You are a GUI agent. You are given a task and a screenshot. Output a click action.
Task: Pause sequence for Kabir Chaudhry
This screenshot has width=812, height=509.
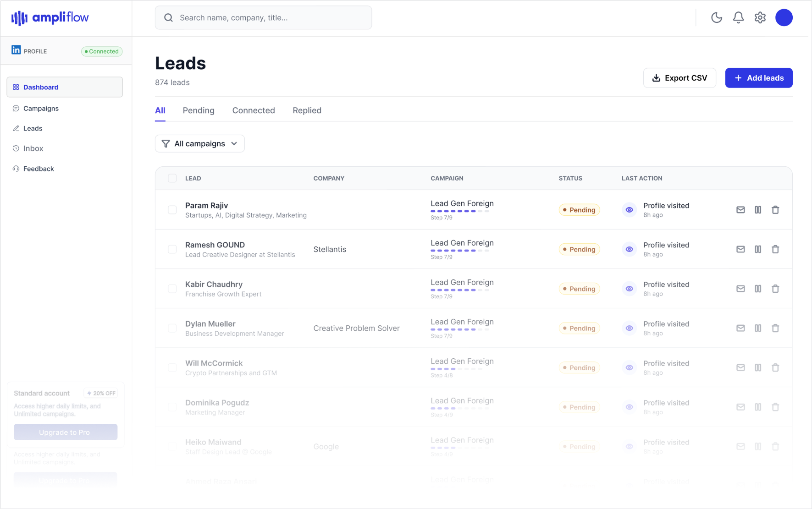click(x=758, y=289)
